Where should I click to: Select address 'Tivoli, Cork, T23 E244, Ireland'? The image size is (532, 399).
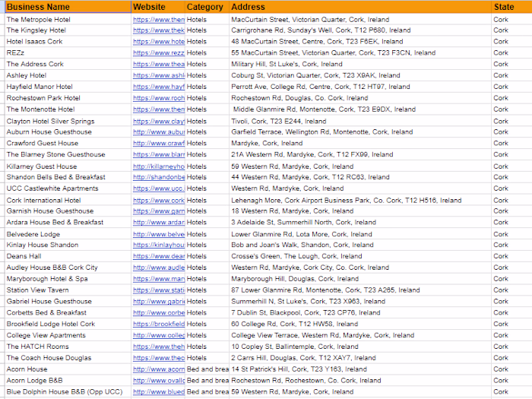[360, 122]
